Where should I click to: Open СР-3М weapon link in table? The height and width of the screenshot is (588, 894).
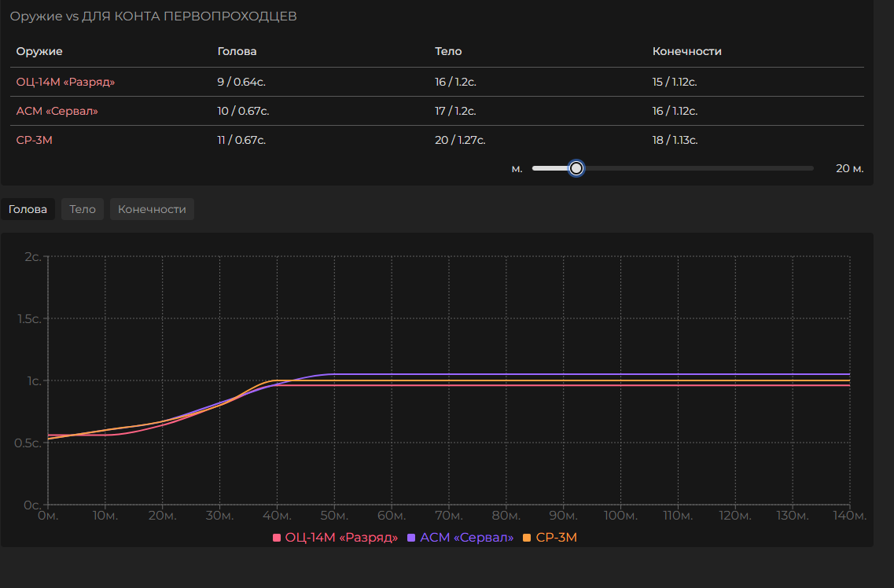(x=35, y=141)
